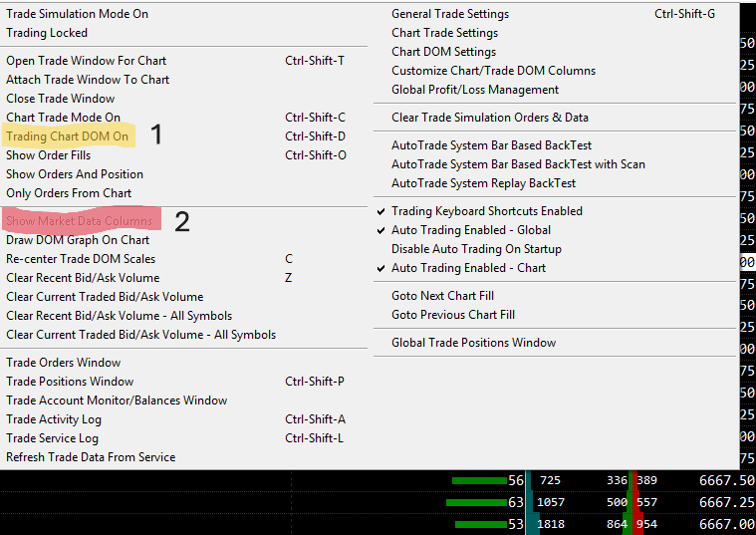Open Chart DOM Settings
The image size is (756, 535).
443,52
